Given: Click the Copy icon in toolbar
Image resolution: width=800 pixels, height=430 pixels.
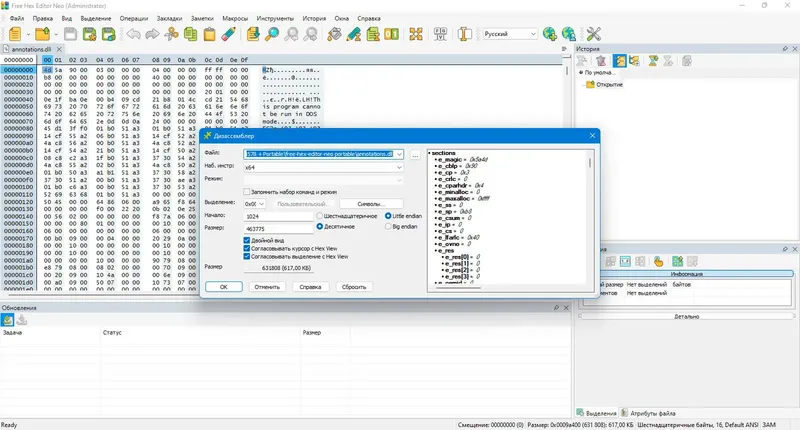Looking at the screenshot, I should (190, 34).
